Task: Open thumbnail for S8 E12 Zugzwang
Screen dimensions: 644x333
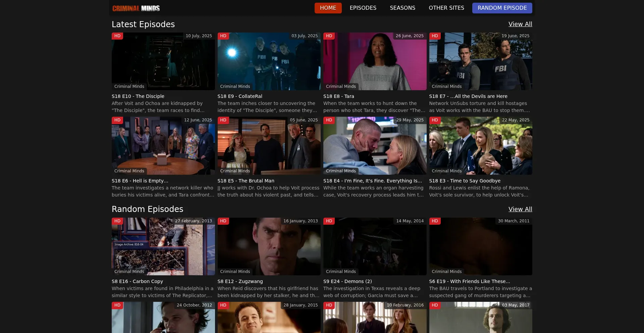Action: click(x=269, y=246)
